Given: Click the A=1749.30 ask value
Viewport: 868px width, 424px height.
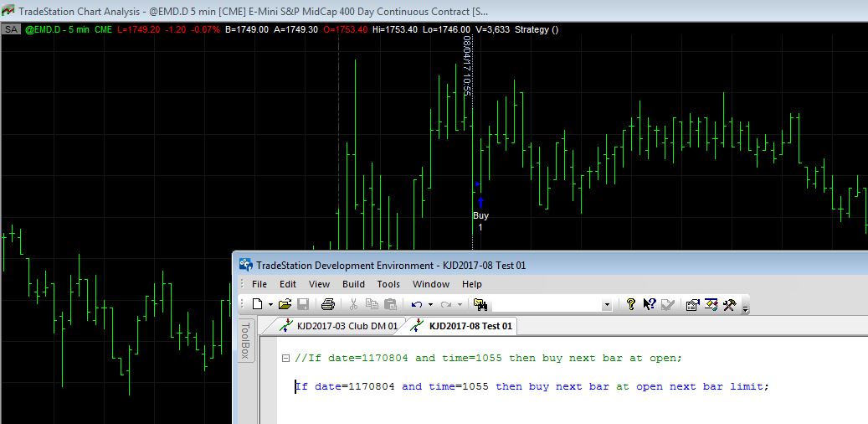Looking at the screenshot, I should point(296,29).
